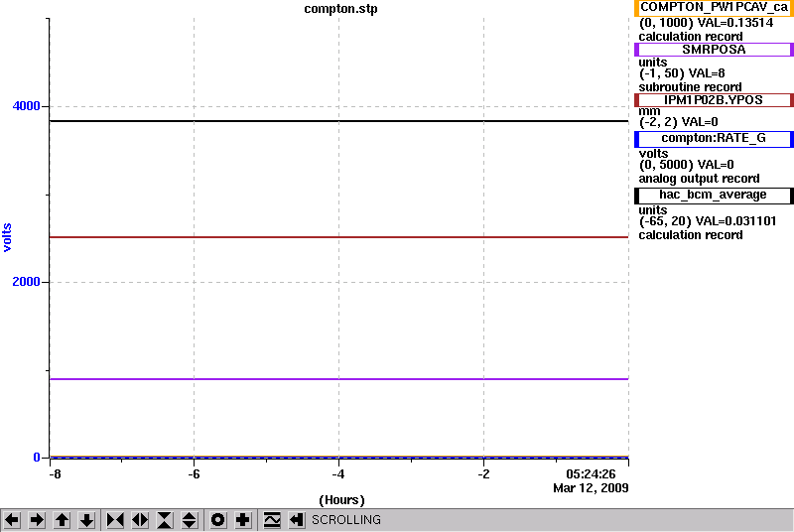Click the horizontal zoom-out diamond icon
This screenshot has height=532, width=794.
point(140,520)
